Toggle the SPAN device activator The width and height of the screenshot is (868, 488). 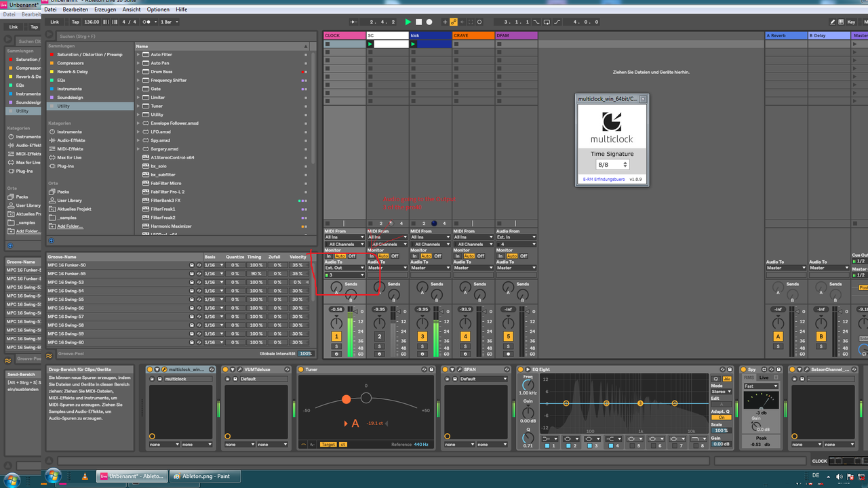point(446,369)
